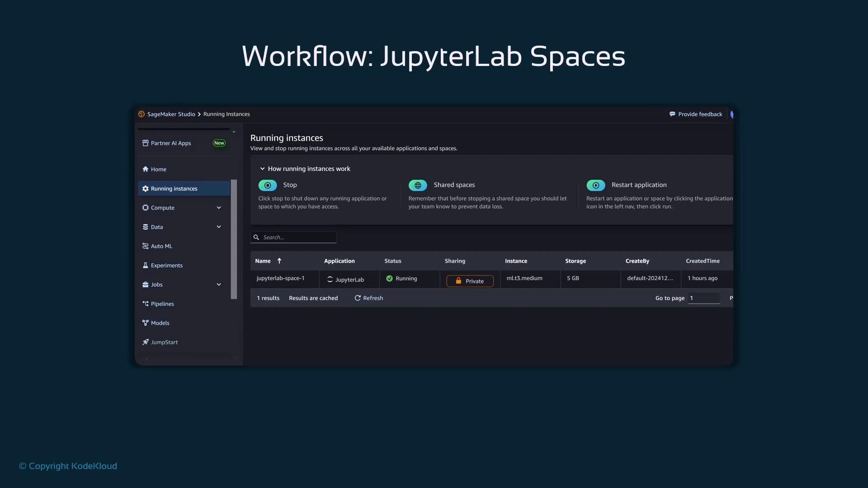868x488 pixels.
Task: Click the Provide feedback link
Action: point(696,114)
